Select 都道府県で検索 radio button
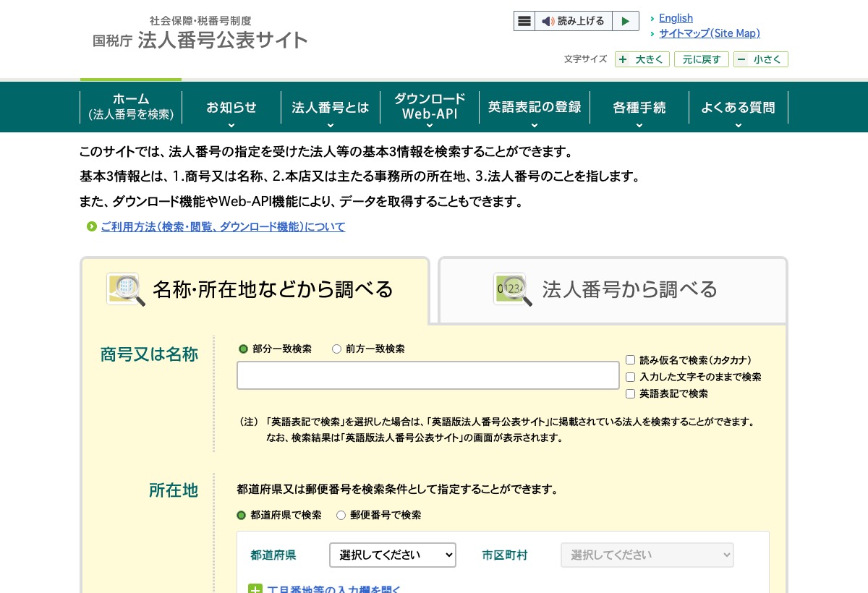 coord(242,516)
